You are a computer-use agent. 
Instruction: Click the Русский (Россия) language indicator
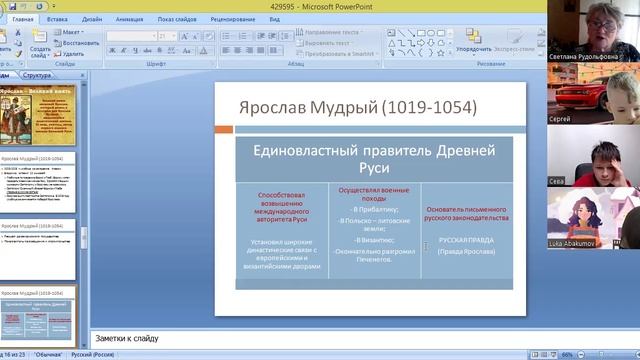(93, 355)
